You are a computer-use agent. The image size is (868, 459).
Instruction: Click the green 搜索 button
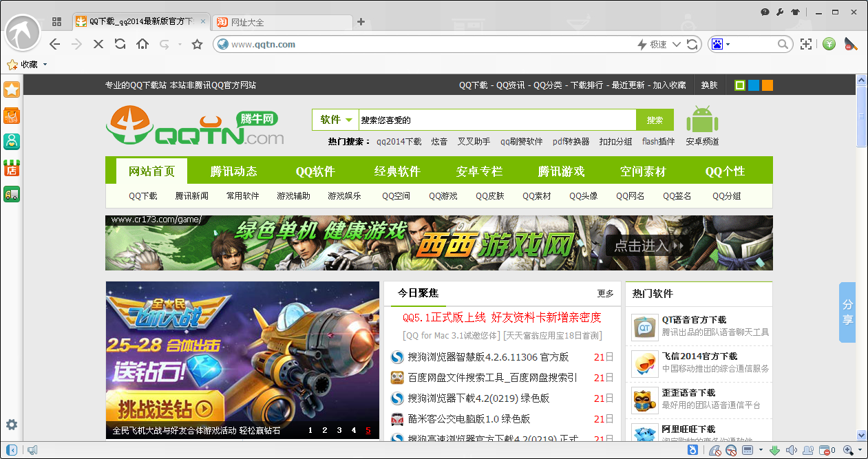click(x=655, y=120)
